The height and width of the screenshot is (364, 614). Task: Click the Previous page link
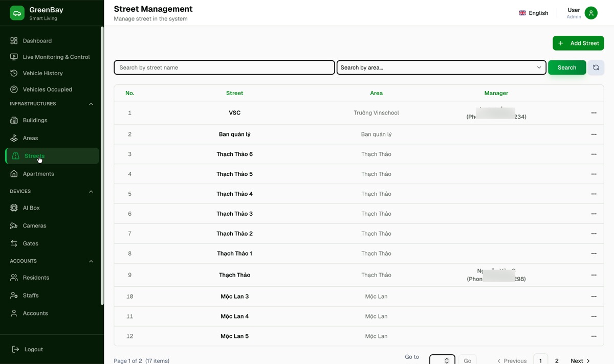point(512,361)
